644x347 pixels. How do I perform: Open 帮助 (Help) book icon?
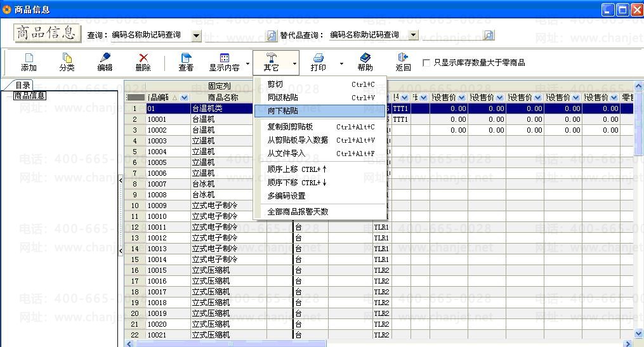(x=365, y=58)
